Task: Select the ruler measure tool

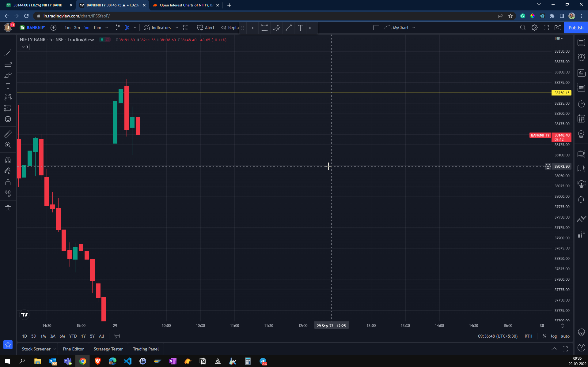Action: pos(8,134)
